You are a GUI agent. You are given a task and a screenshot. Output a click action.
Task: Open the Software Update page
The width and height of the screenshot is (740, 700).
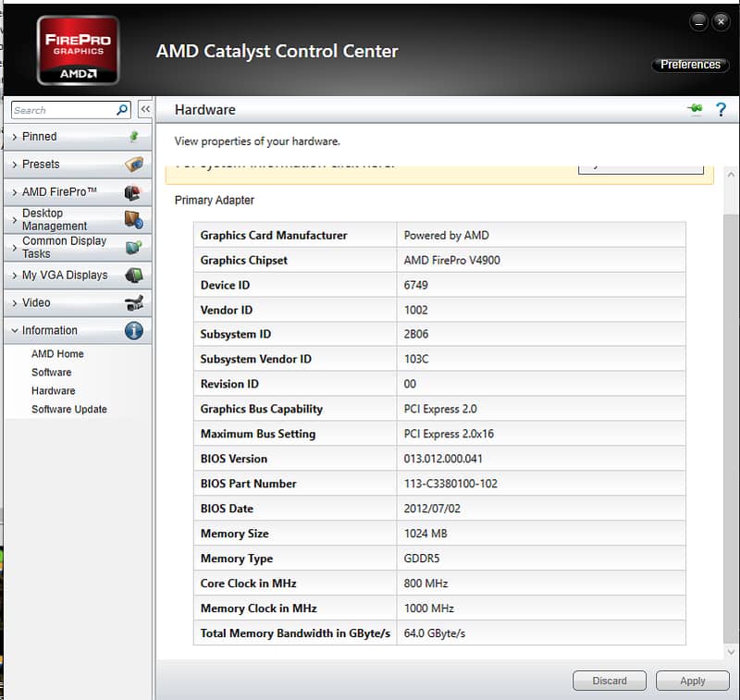click(69, 409)
